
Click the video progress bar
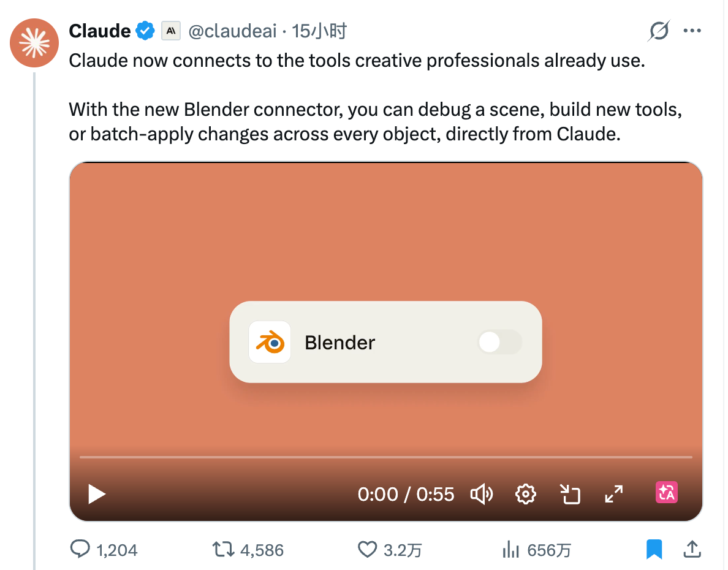pos(386,457)
